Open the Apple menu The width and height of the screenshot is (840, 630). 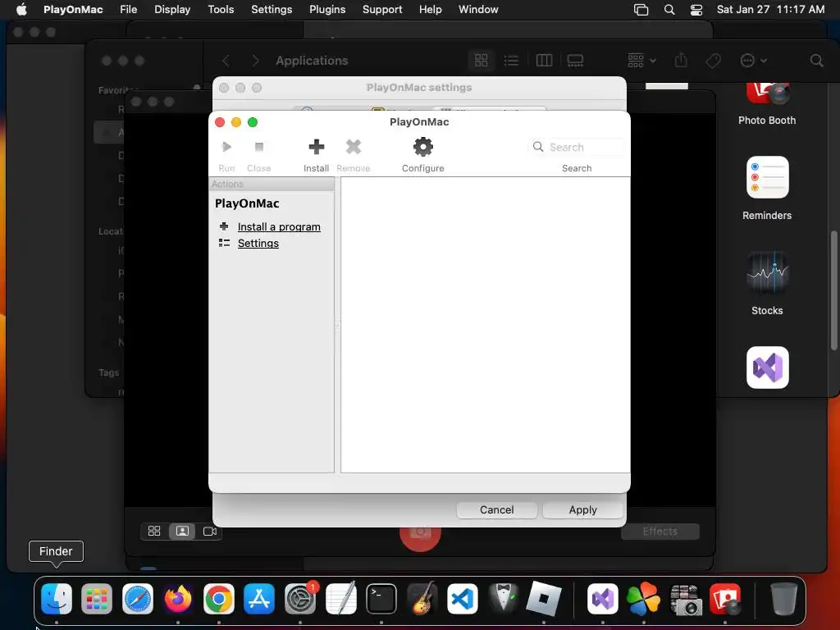(x=21, y=9)
